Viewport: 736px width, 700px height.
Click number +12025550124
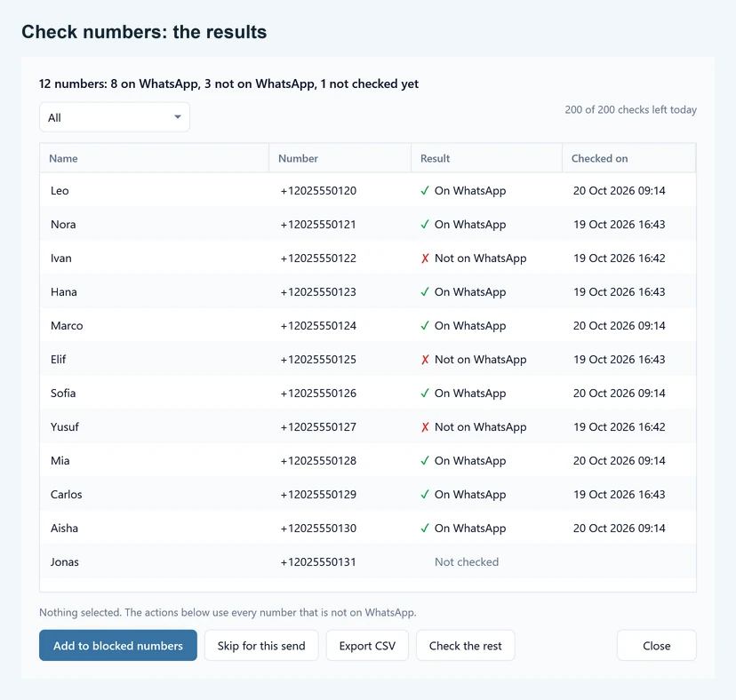(318, 326)
